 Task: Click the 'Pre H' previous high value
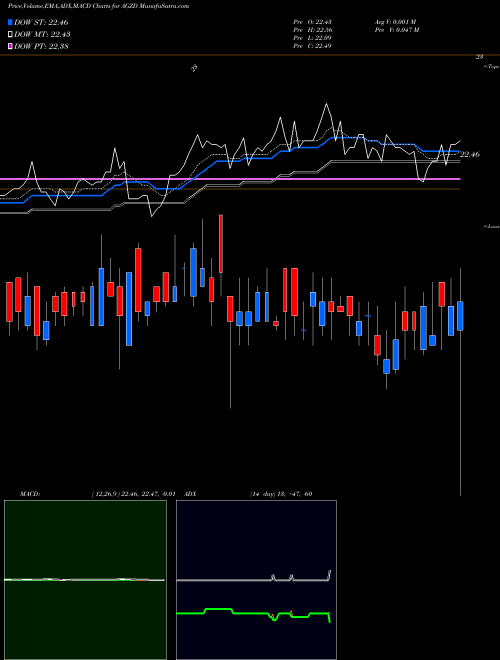point(313,30)
